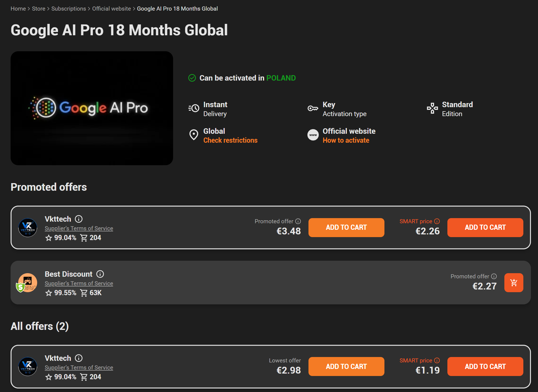The height and width of the screenshot is (392, 538).
Task: Open the Subscriptions breadcrumb
Action: (x=69, y=9)
